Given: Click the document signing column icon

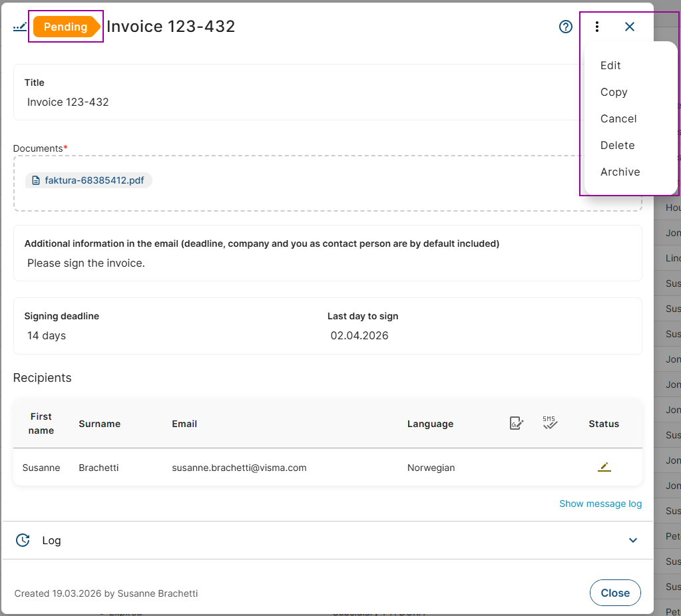Looking at the screenshot, I should pyautogui.click(x=517, y=423).
